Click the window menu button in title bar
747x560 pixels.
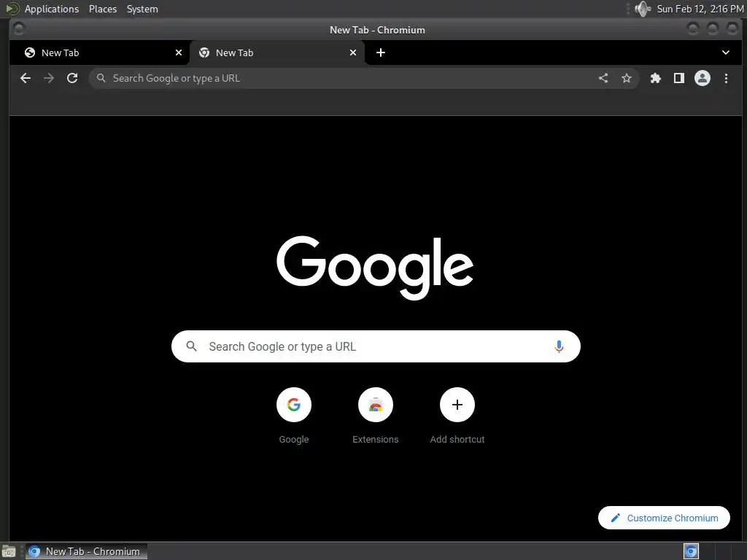[18, 29]
